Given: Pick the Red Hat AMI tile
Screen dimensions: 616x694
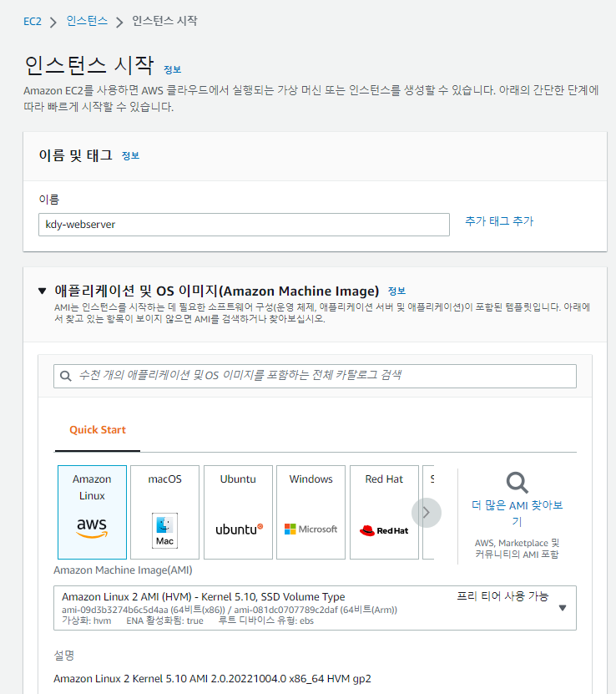Looking at the screenshot, I should click(x=384, y=512).
